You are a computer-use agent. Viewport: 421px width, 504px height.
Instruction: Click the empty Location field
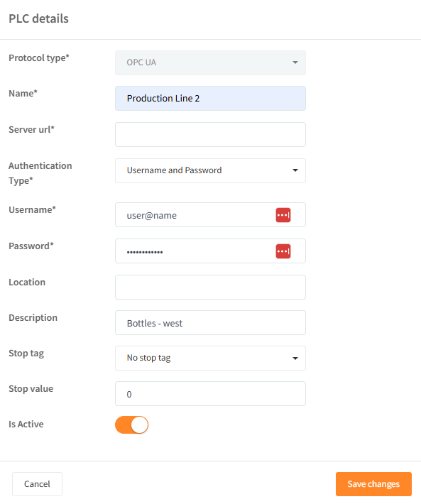click(210, 287)
